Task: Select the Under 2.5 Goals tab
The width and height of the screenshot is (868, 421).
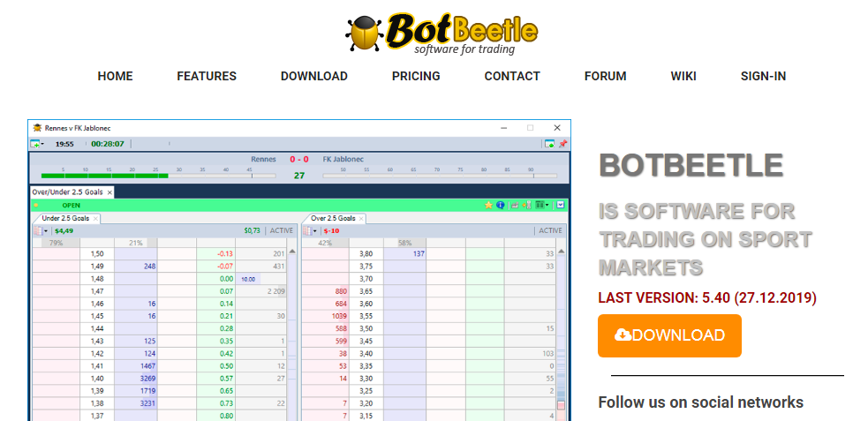Action: click(x=65, y=219)
